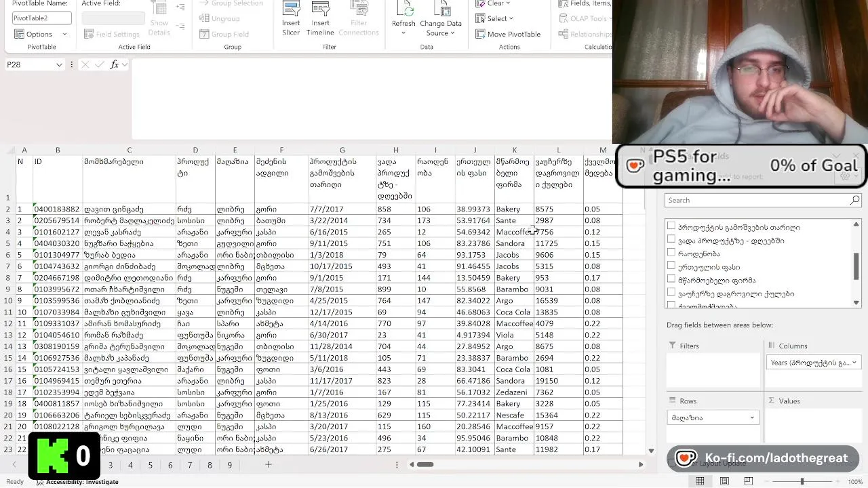Click the formula cancel X icon
Screen dimensions: 868x488
[x=85, y=64]
